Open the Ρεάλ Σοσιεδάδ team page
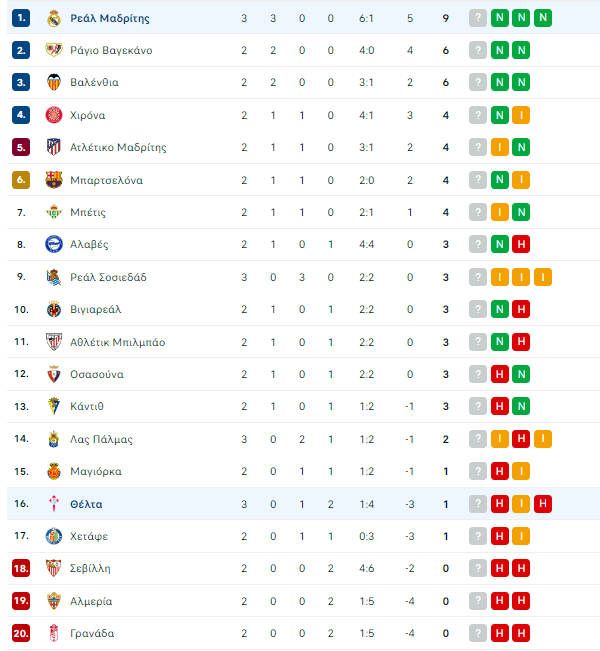The height and width of the screenshot is (651, 600). [108, 277]
